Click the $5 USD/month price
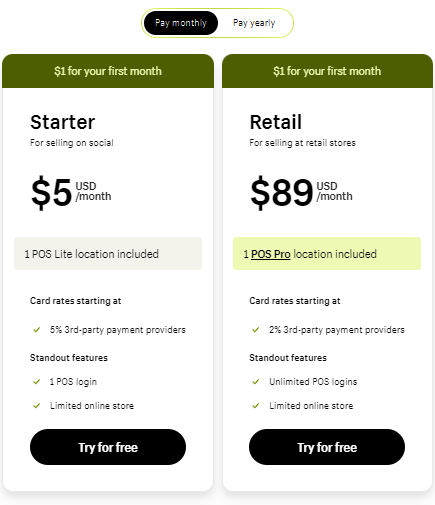This screenshot has height=505, width=435. point(71,192)
